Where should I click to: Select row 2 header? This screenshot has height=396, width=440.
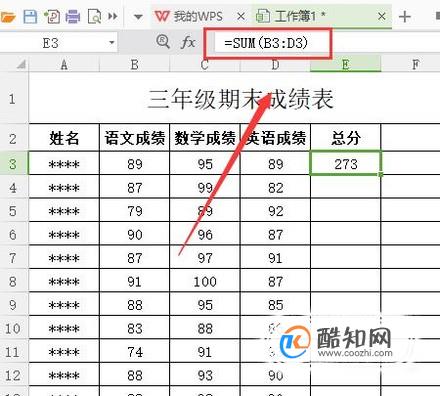click(x=13, y=138)
